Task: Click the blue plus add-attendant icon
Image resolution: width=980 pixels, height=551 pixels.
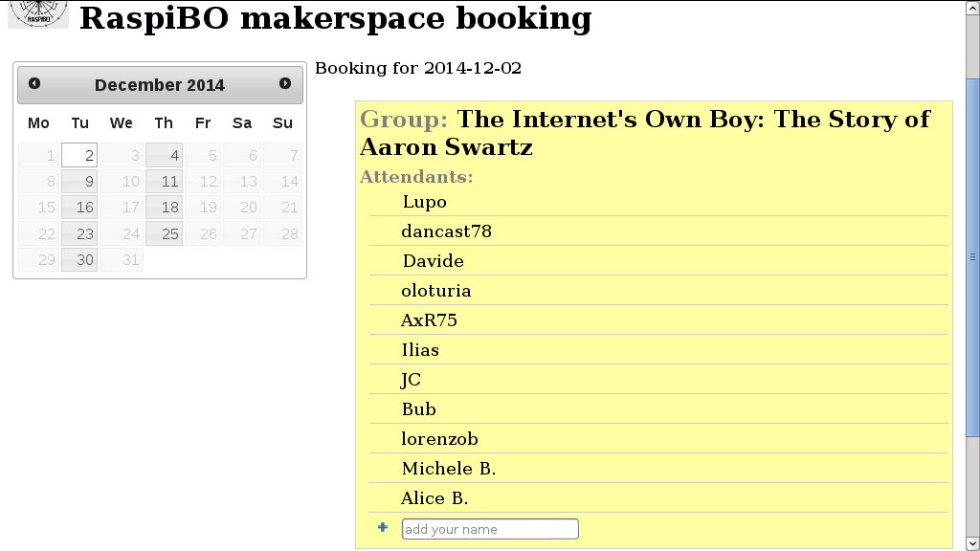Action: coord(383,528)
